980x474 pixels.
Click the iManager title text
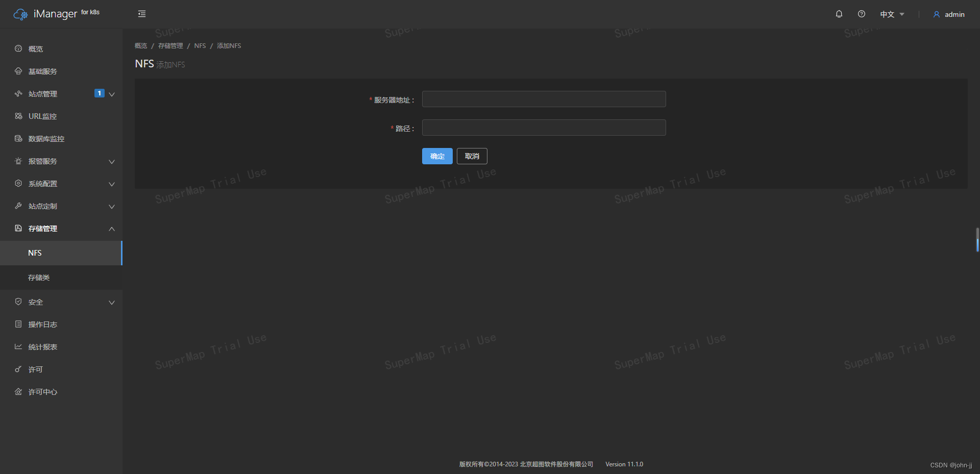click(x=55, y=14)
